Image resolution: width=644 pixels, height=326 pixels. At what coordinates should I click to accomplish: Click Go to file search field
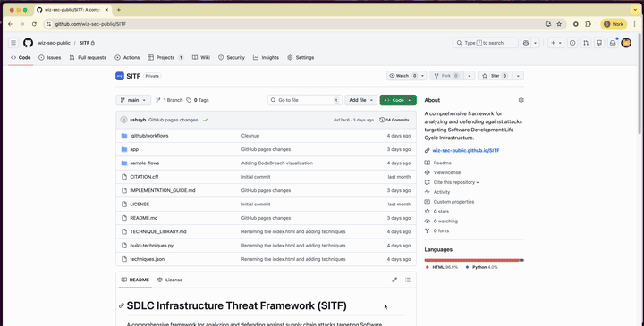[305, 100]
